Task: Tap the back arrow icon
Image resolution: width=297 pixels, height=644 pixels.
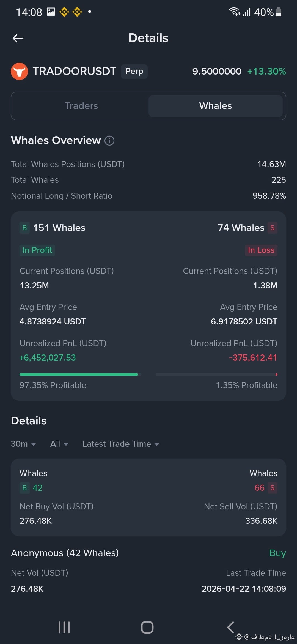Action: pyautogui.click(x=18, y=38)
